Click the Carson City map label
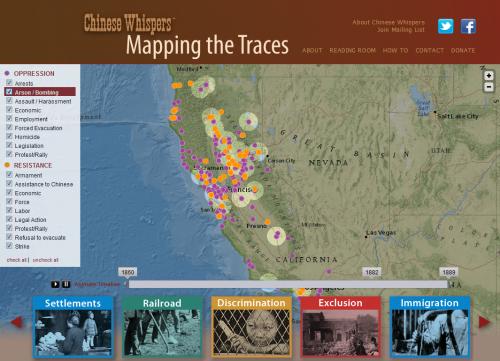Viewport: 500px width, 361px height. [x=281, y=161]
